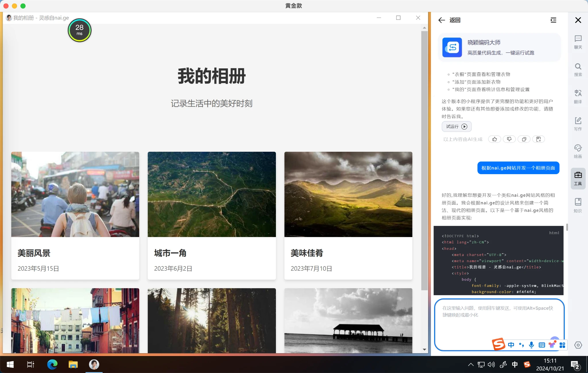
Task: Toggle Sogou input Chinese/English mode
Action: (511, 345)
